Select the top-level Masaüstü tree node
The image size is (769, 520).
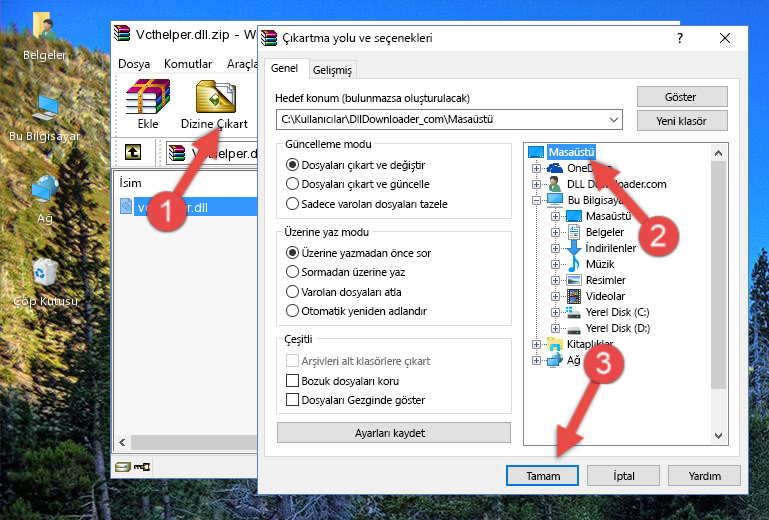click(571, 152)
